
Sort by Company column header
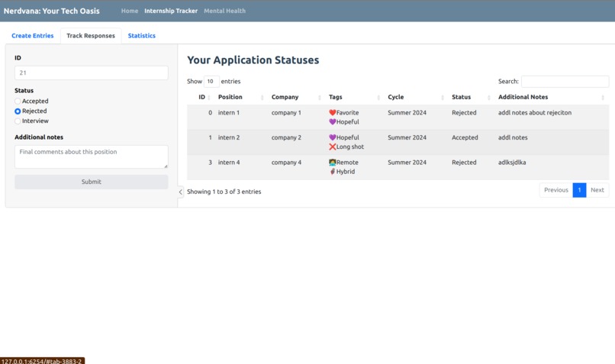(285, 97)
